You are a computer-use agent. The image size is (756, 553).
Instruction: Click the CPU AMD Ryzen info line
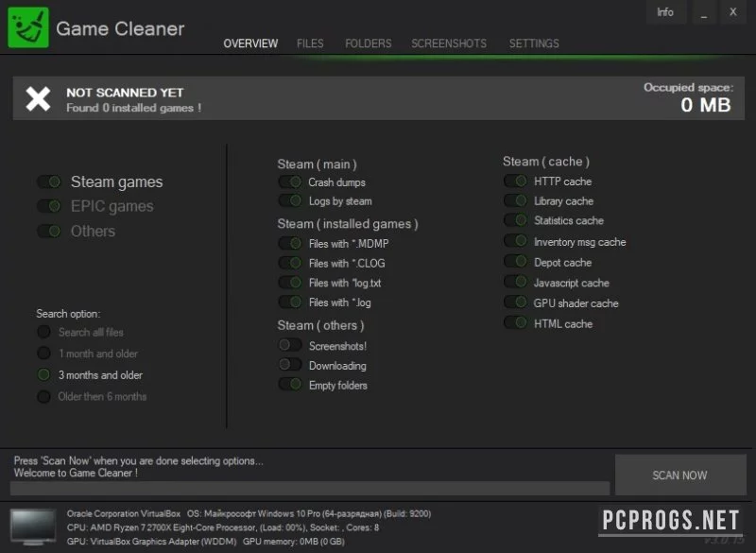[x=223, y=527]
